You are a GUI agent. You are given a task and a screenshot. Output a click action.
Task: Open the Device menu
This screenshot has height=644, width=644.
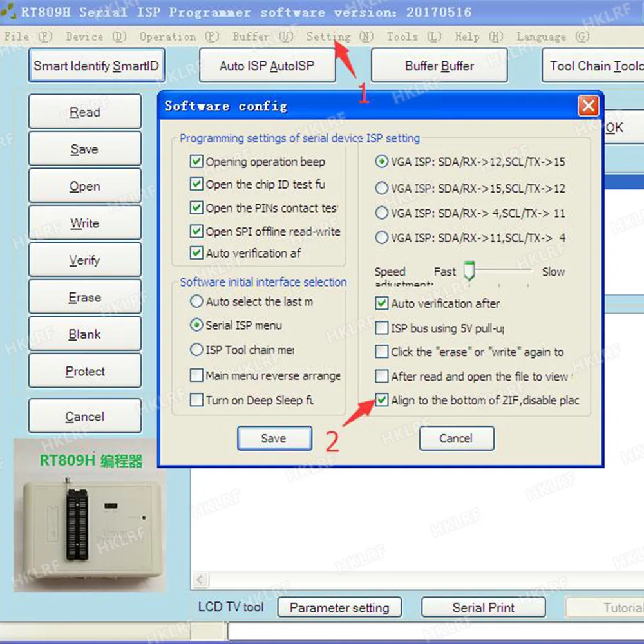pyautogui.click(x=96, y=37)
